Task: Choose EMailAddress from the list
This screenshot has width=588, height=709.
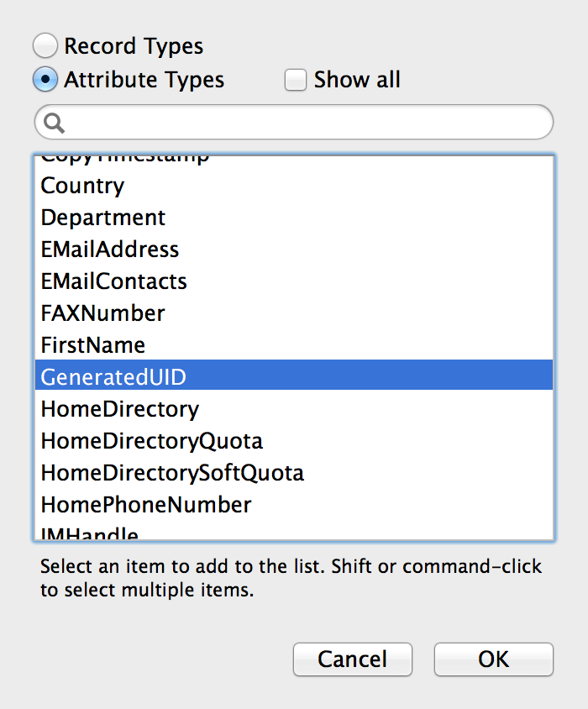Action: [294, 249]
